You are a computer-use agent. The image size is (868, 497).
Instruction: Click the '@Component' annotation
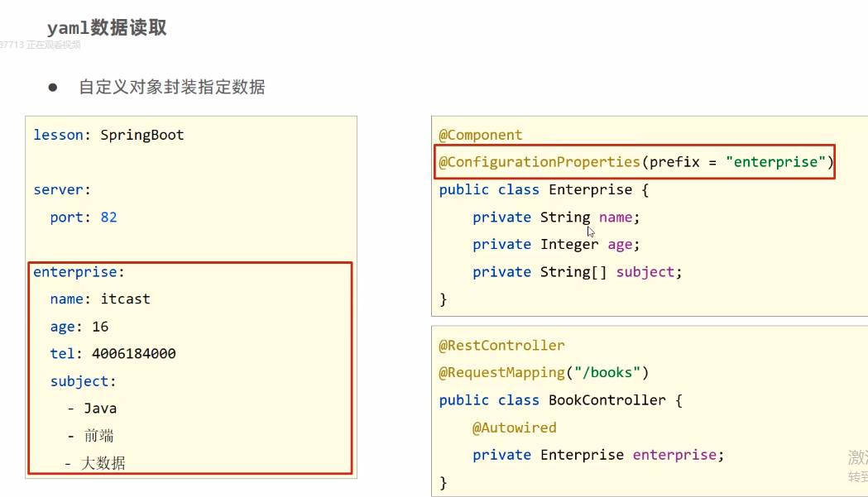481,135
